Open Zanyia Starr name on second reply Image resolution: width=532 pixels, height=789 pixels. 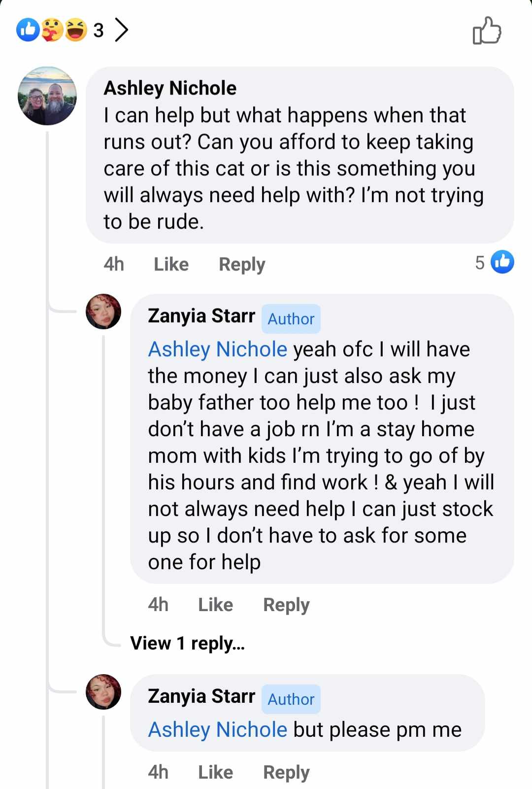(201, 696)
